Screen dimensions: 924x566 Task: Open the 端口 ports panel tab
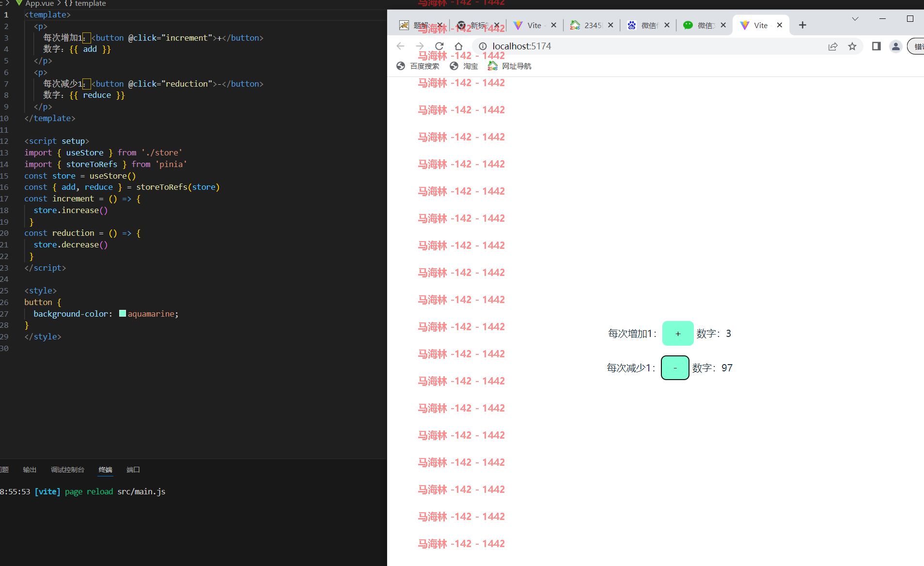point(133,470)
